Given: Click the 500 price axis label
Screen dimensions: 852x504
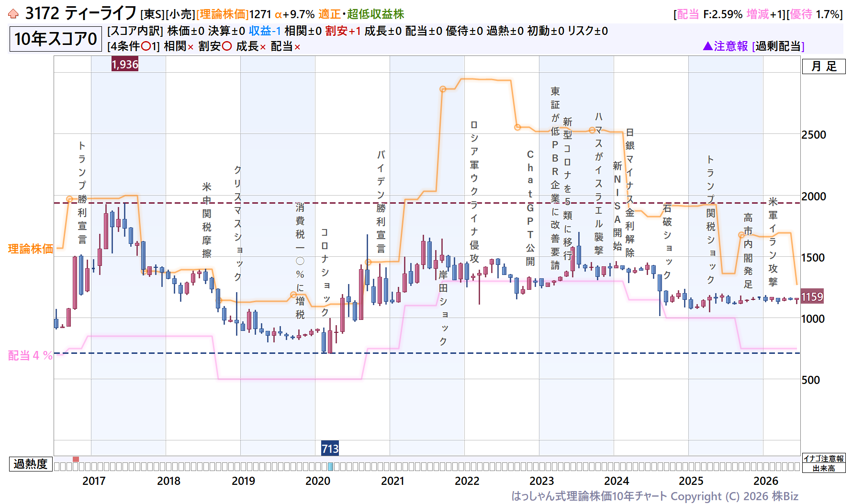Looking at the screenshot, I should [x=810, y=380].
